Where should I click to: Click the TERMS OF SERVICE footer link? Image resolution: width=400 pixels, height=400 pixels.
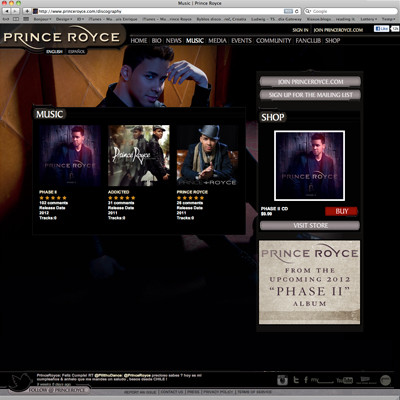(255, 392)
